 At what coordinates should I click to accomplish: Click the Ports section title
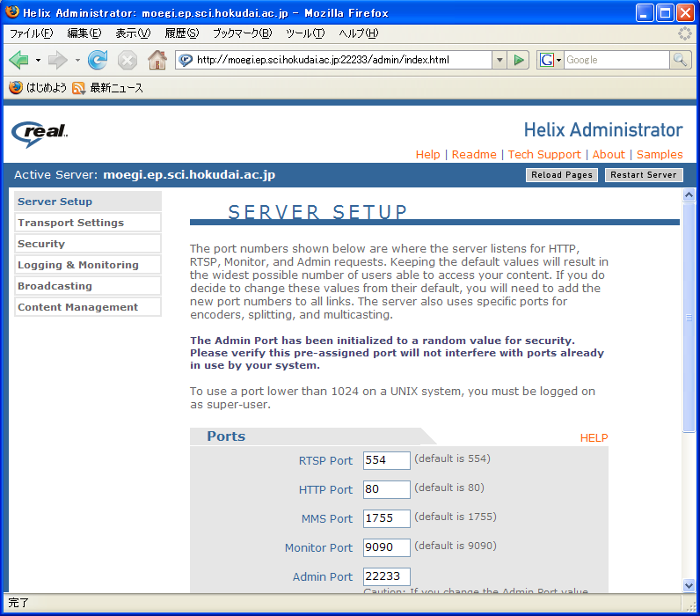(226, 436)
